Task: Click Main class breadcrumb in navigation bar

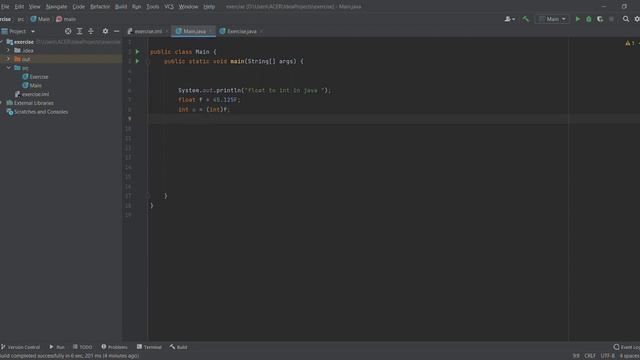Action: [x=40, y=19]
